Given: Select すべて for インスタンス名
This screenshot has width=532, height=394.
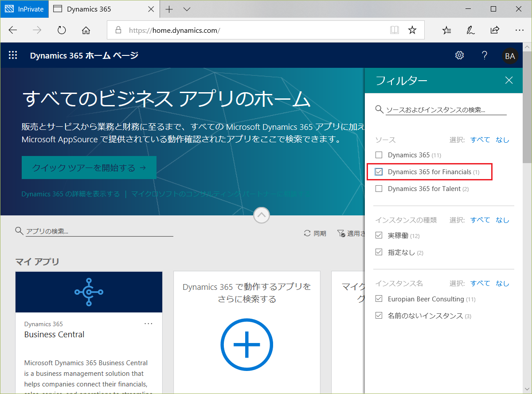Looking at the screenshot, I should 480,283.
